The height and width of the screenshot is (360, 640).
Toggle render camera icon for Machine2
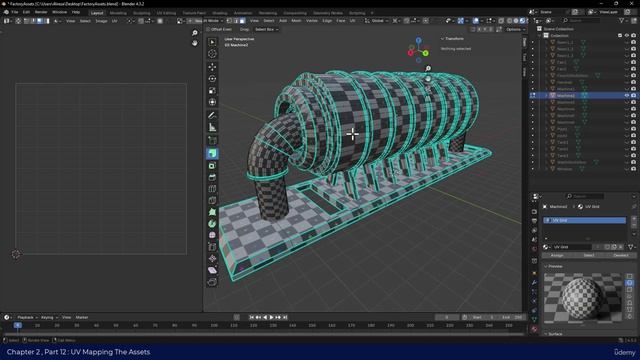[633, 96]
